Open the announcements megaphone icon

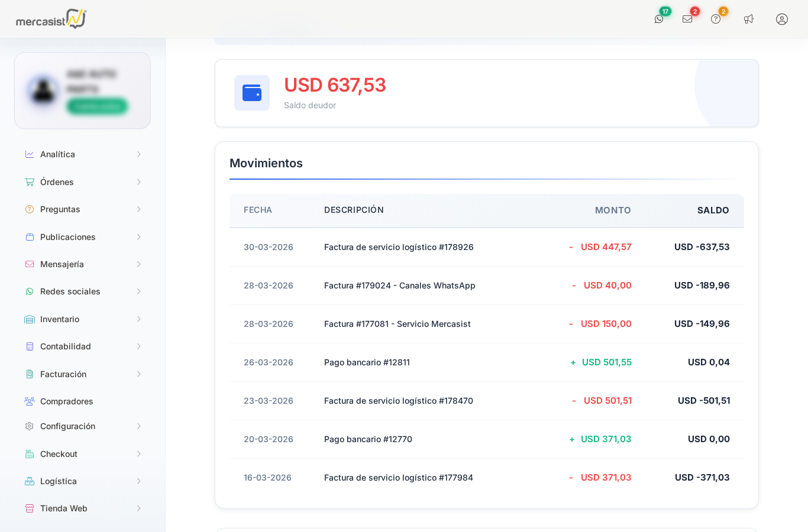pyautogui.click(x=749, y=19)
